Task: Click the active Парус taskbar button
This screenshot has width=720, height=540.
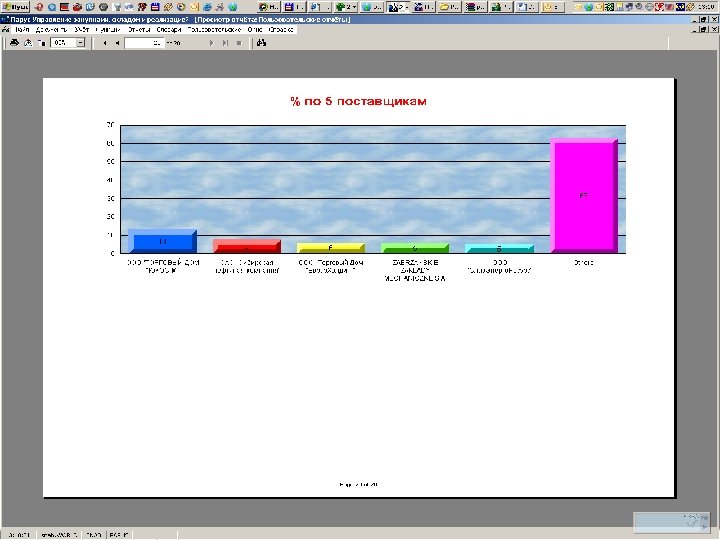Action: click(398, 7)
